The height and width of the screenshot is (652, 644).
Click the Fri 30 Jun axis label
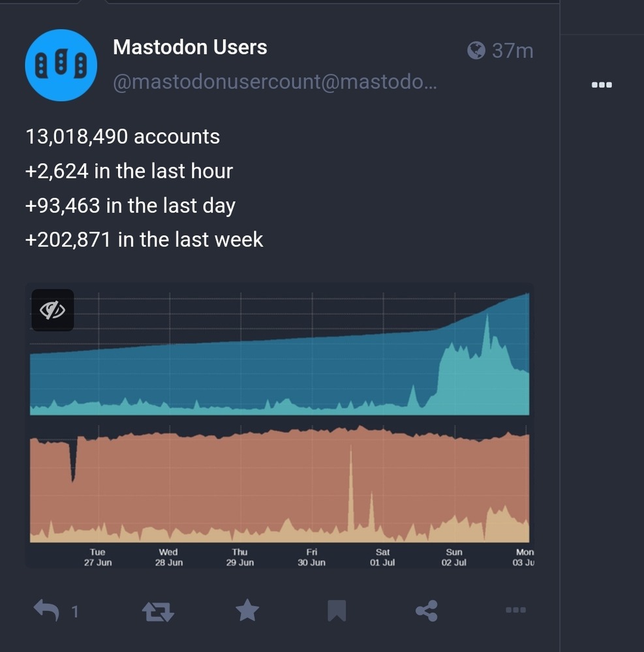coord(312,557)
